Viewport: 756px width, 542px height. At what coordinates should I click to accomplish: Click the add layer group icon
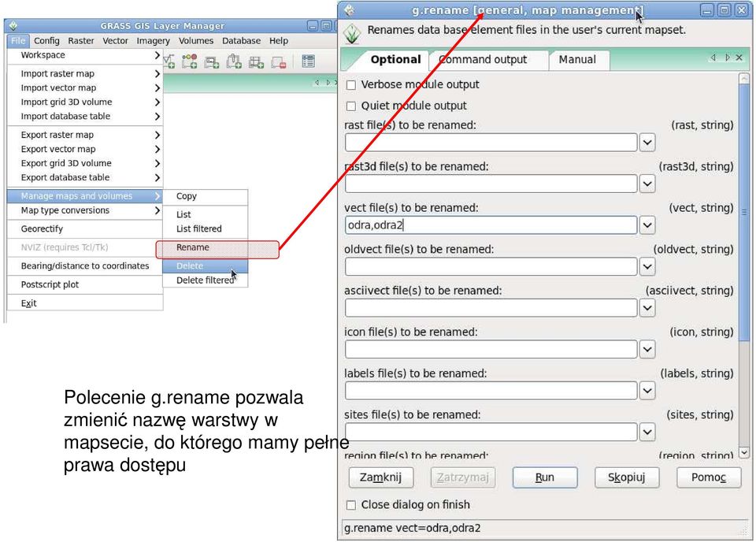[234, 61]
